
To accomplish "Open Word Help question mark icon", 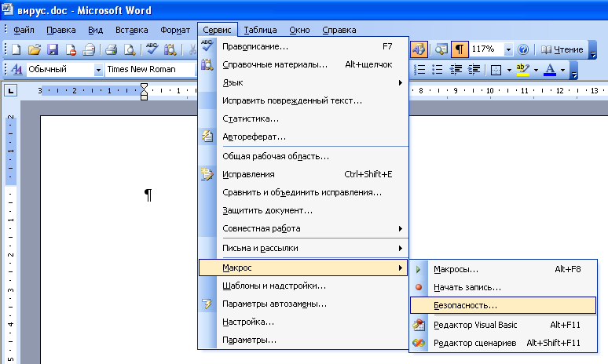I will click(x=523, y=49).
